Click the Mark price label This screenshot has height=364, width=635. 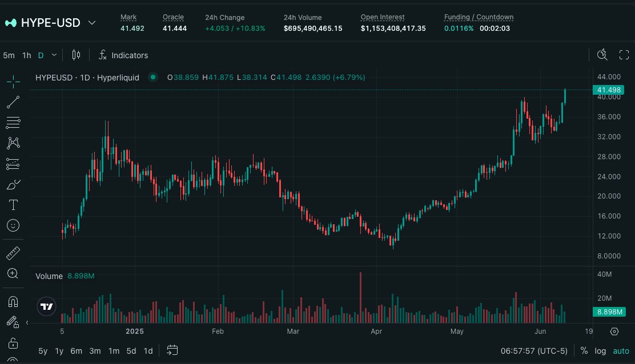128,17
